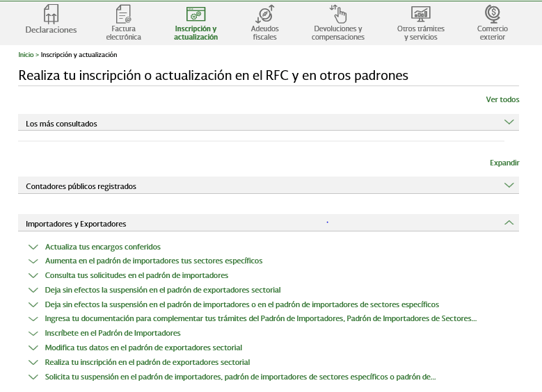Expand Los más consultados chevron
The width and height of the screenshot is (542, 392).
509,122
